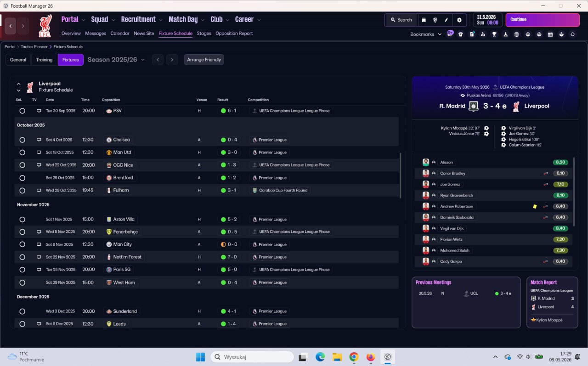Go forward with the right history arrow
The width and height of the screenshot is (588, 366).
pyautogui.click(x=23, y=26)
